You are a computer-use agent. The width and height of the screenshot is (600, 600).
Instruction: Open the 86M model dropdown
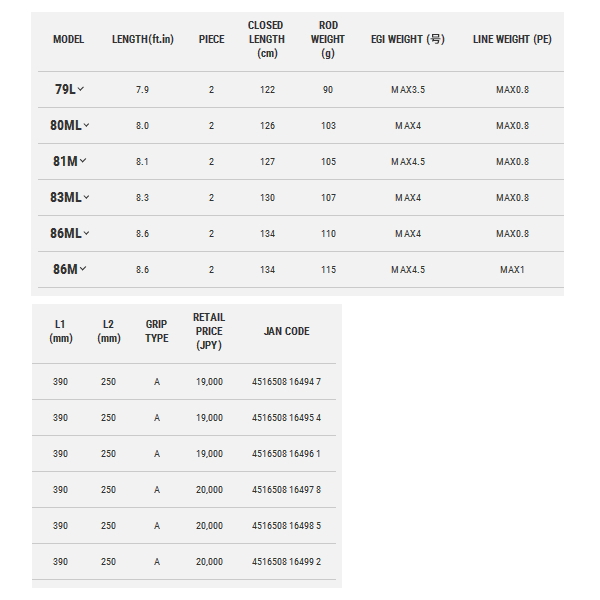coord(69,269)
